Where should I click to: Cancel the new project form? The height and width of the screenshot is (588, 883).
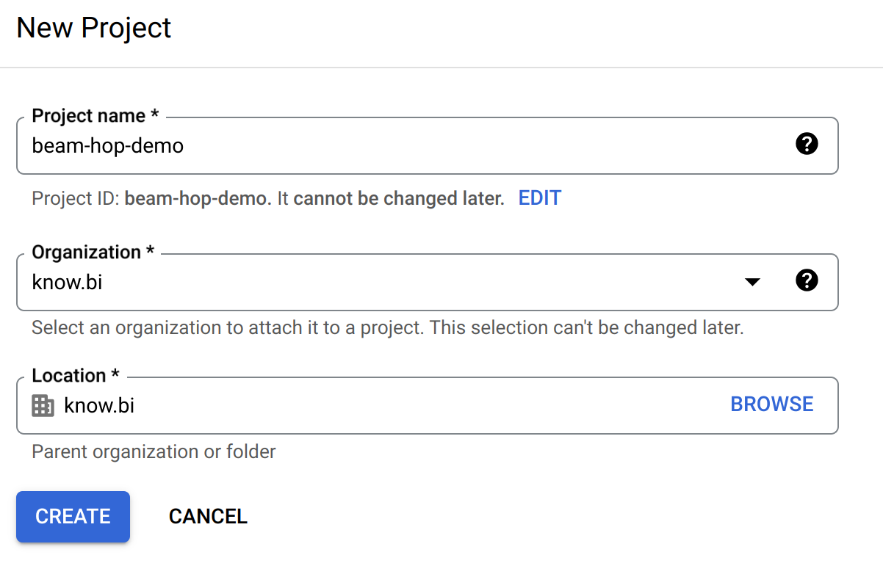tap(208, 517)
